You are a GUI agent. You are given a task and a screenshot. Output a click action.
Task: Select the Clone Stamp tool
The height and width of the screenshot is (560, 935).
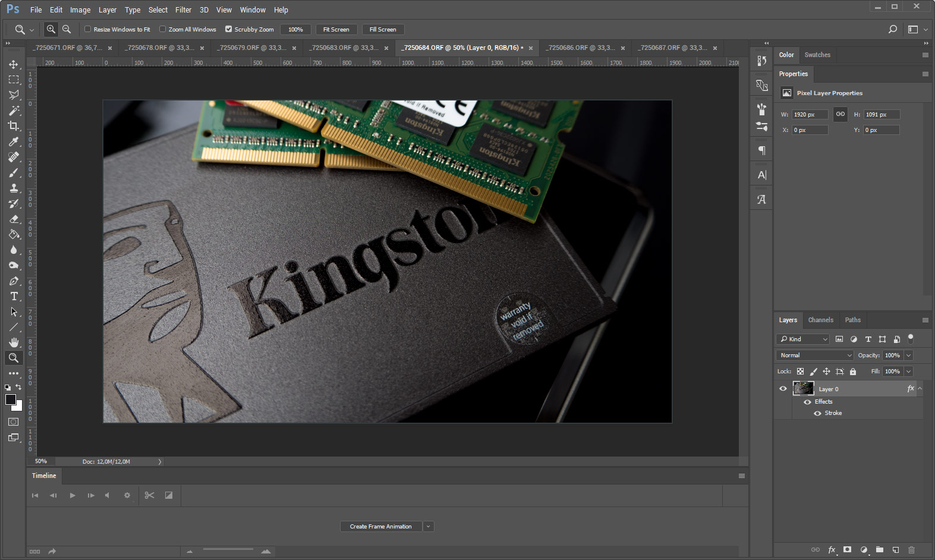point(14,188)
